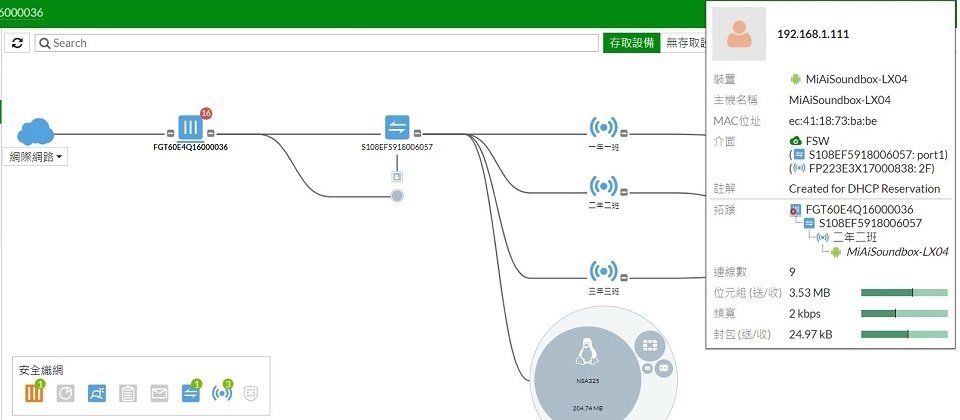Image resolution: width=960 pixels, height=420 pixels.
Task: Click the FortiSwitch icon in 安全織網 legend
Action: (x=190, y=393)
